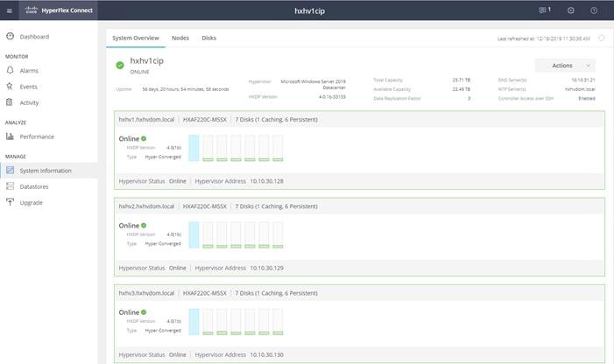
Task: Click the Enabled value for Controller Access over SSH
Action: pyautogui.click(x=587, y=98)
